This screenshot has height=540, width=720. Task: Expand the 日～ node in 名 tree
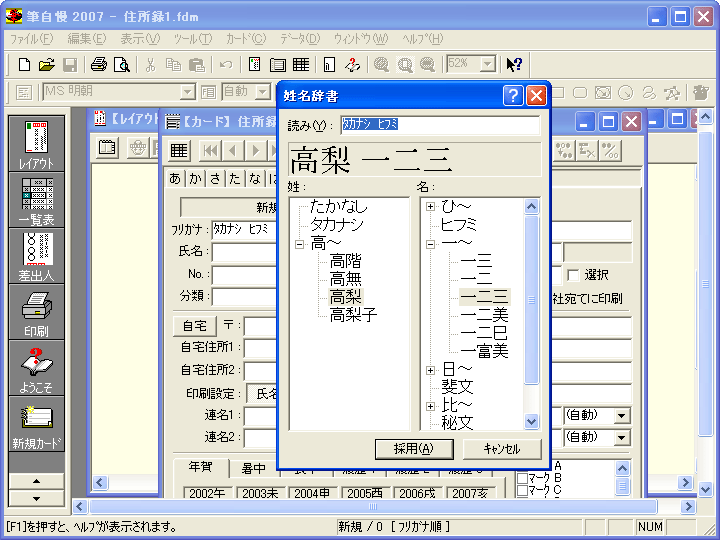pyautogui.click(x=430, y=370)
